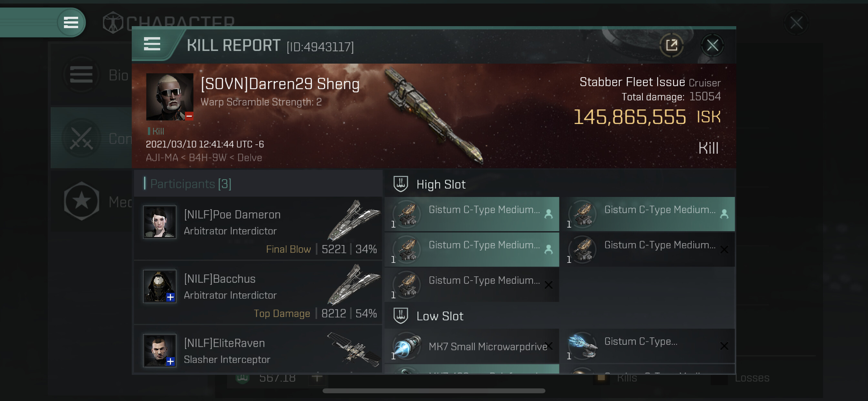Select first highlighted Gistum C-Type Medium module

472,214
